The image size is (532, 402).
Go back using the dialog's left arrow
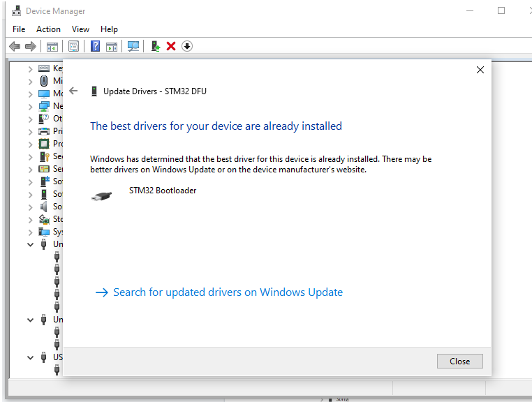pos(73,91)
